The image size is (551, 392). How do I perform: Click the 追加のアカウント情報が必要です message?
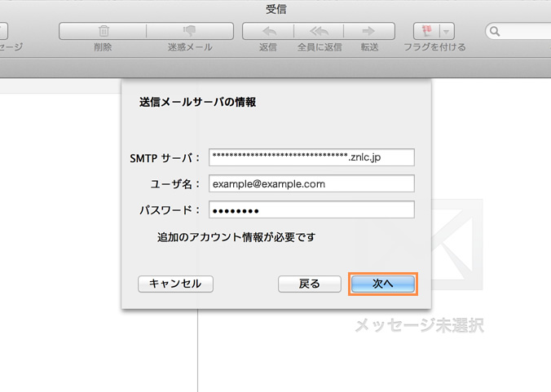(236, 237)
